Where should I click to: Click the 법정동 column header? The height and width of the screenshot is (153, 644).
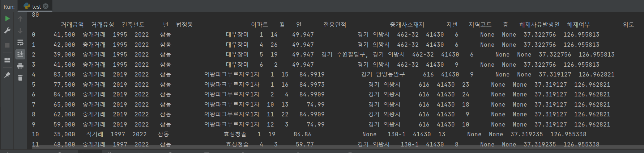184,25
